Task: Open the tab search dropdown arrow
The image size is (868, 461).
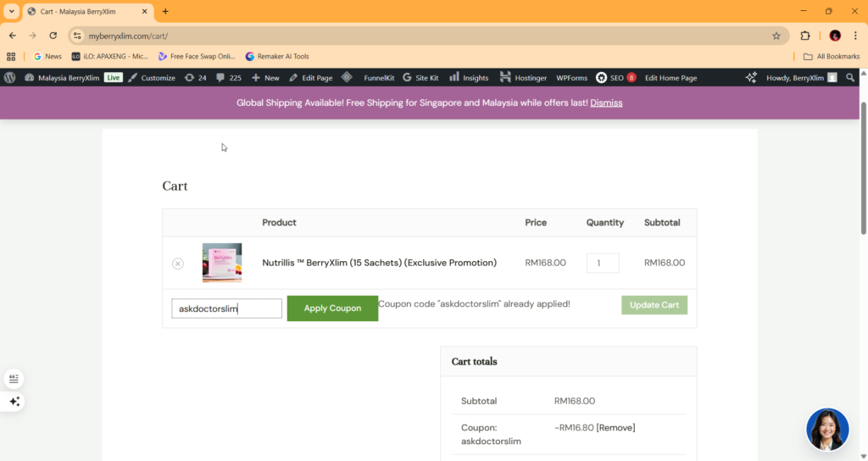Action: (x=12, y=11)
